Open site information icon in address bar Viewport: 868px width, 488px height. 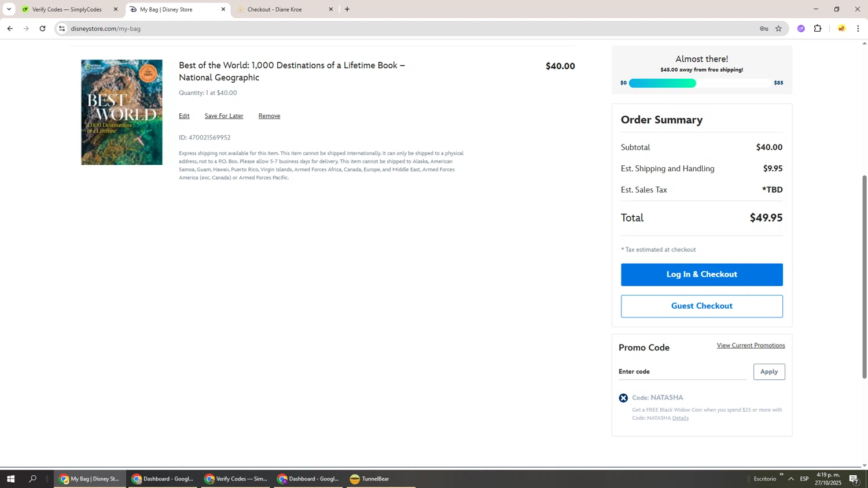coord(62,28)
